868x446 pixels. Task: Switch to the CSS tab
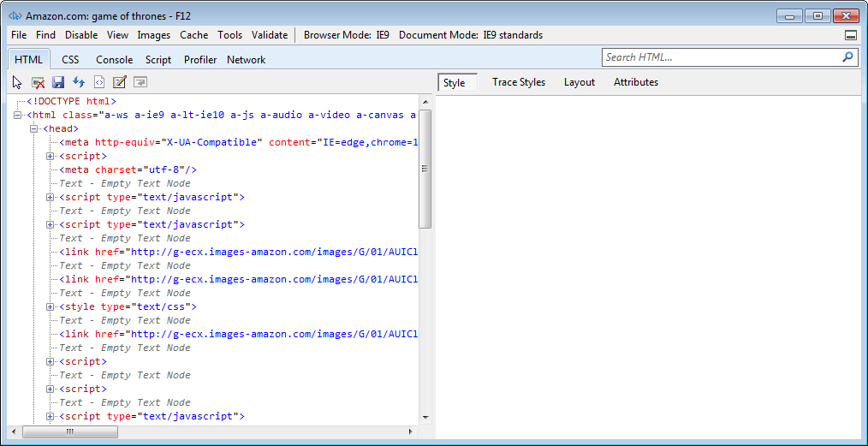click(70, 59)
